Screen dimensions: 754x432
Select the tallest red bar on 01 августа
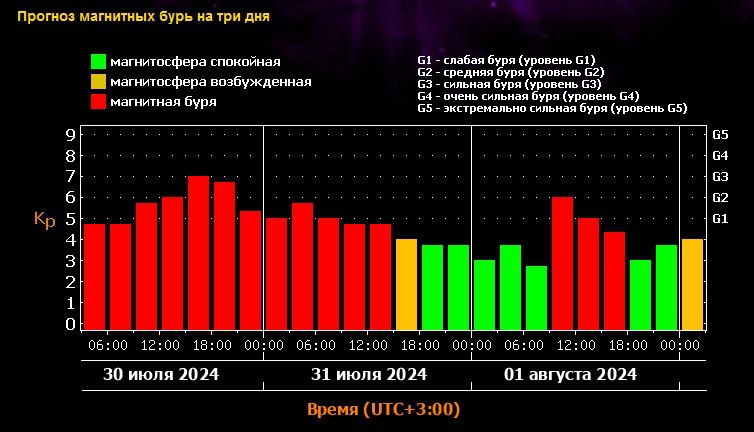562,263
